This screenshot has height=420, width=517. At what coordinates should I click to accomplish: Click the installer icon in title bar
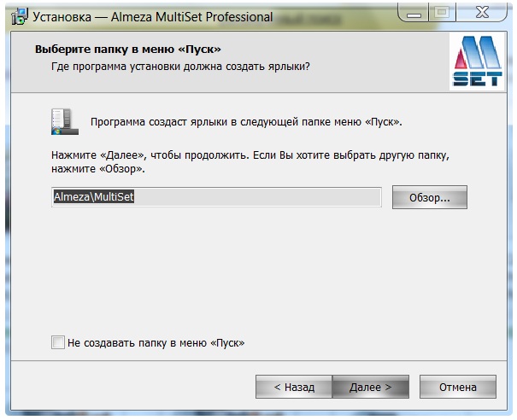point(20,16)
